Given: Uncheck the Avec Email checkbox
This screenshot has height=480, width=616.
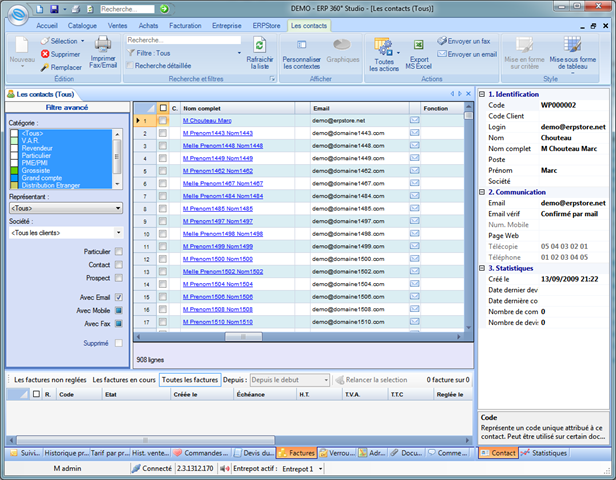Looking at the screenshot, I should click(119, 297).
